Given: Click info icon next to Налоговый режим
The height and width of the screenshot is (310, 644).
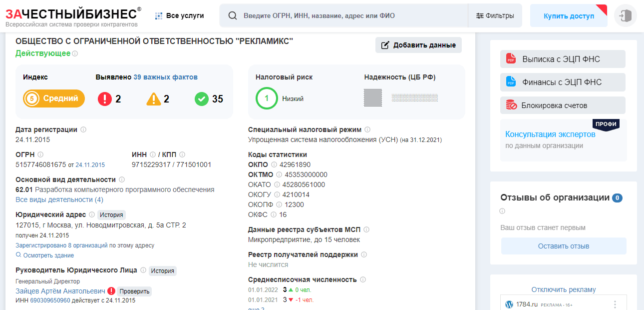Looking at the screenshot, I should [367, 129].
